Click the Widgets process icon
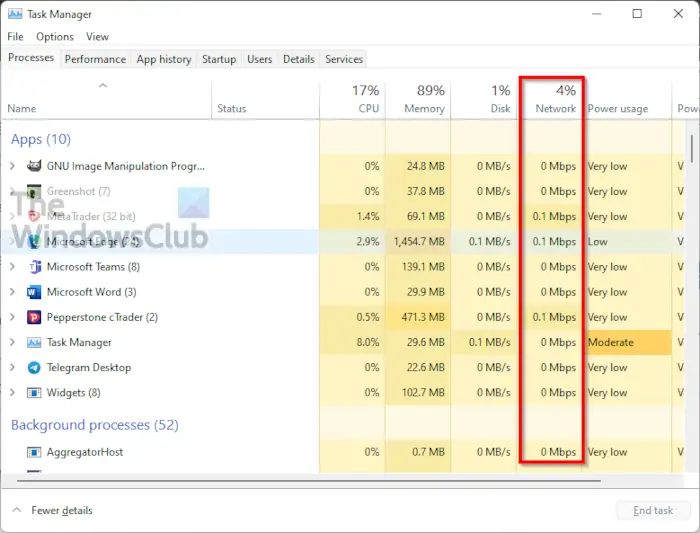This screenshot has width=700, height=533. pyautogui.click(x=34, y=393)
